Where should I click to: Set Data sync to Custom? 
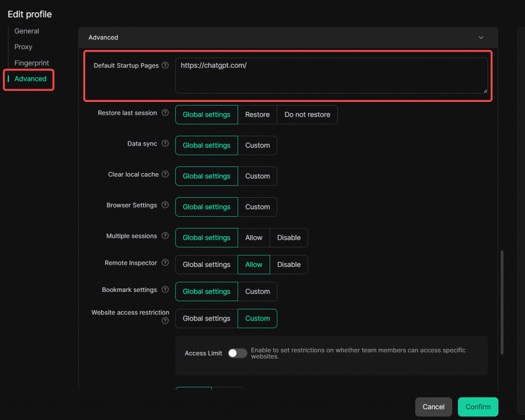pyautogui.click(x=257, y=145)
